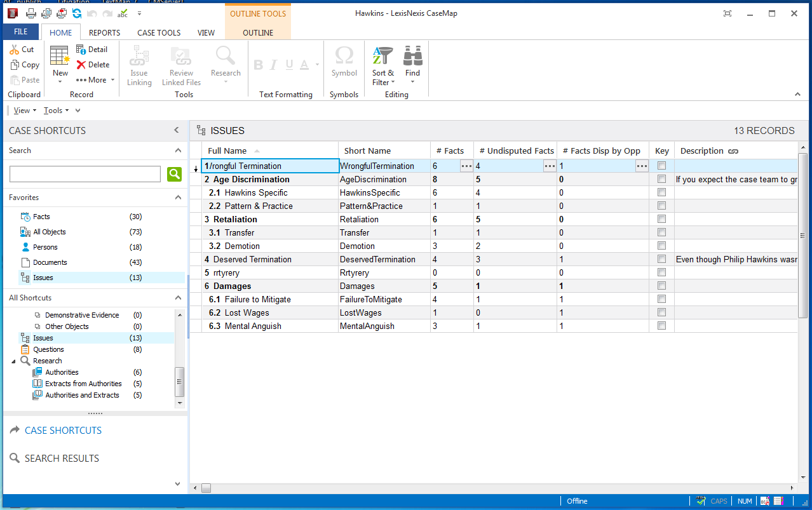The height and width of the screenshot is (510, 812).
Task: Click SEARCH RESULTS pane button
Action: tap(62, 459)
